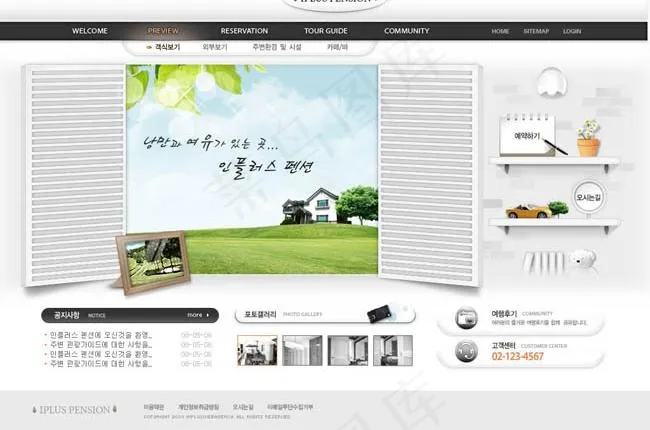Go to the COMMUNITY menu

click(x=406, y=31)
